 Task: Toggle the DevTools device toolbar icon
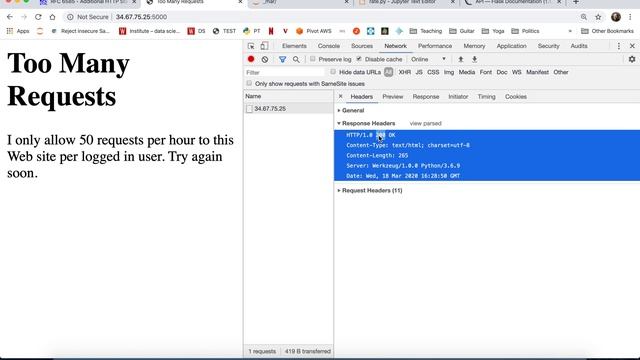264,46
